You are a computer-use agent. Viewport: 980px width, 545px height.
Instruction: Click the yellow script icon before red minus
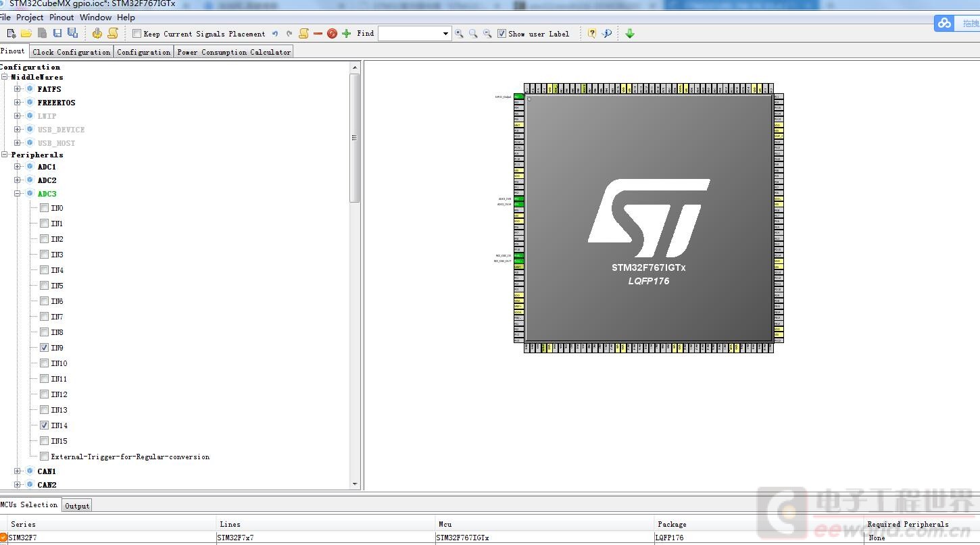pyautogui.click(x=304, y=33)
